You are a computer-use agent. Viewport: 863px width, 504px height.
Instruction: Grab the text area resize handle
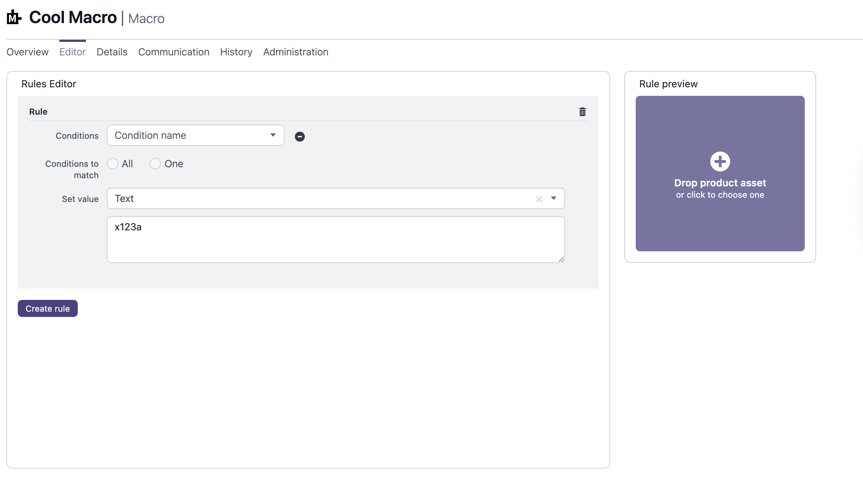point(561,259)
